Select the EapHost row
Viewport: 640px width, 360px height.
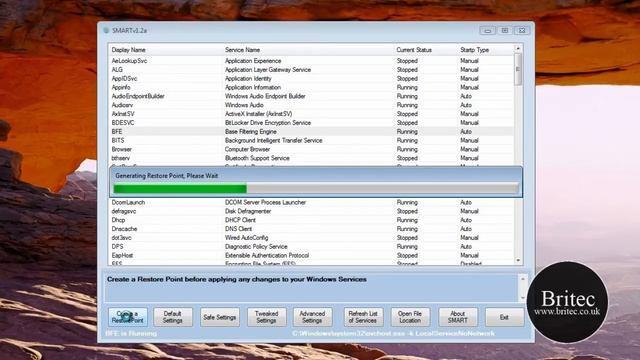[311, 256]
